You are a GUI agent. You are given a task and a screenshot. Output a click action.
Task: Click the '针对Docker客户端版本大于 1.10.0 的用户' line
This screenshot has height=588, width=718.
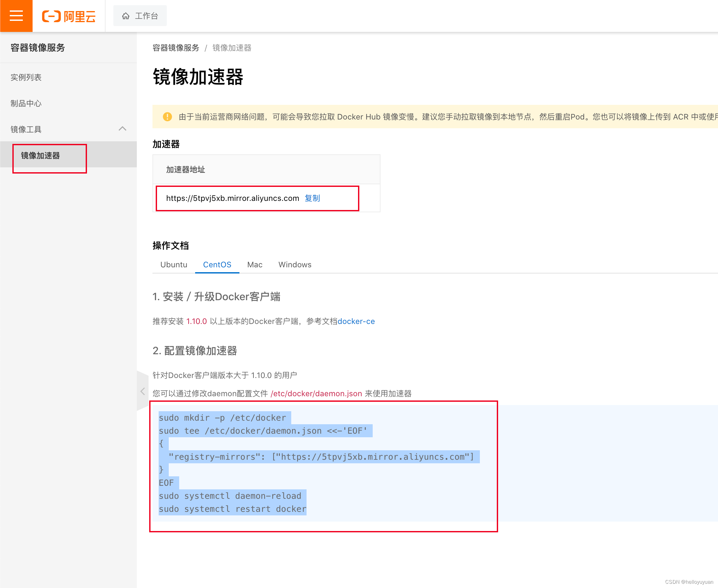tap(225, 375)
